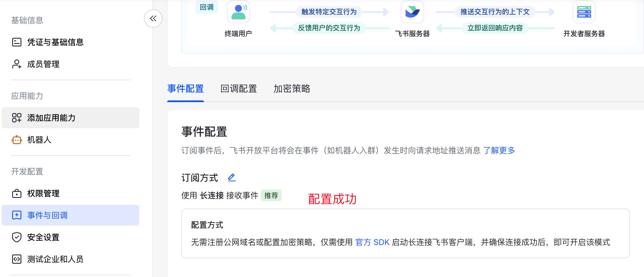Open 凭证与基础信息 in the sidebar
Image resolution: width=644 pixels, height=277 pixels.
click(55, 42)
